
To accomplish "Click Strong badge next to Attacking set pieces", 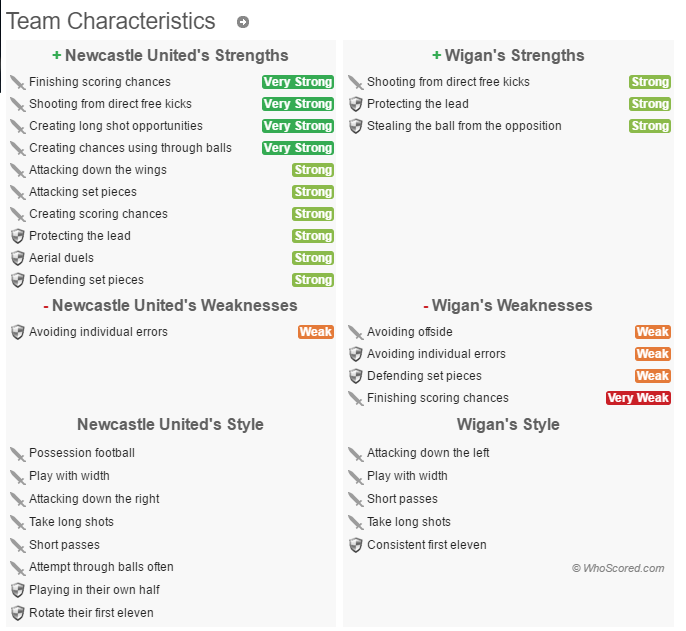I will pyautogui.click(x=313, y=192).
